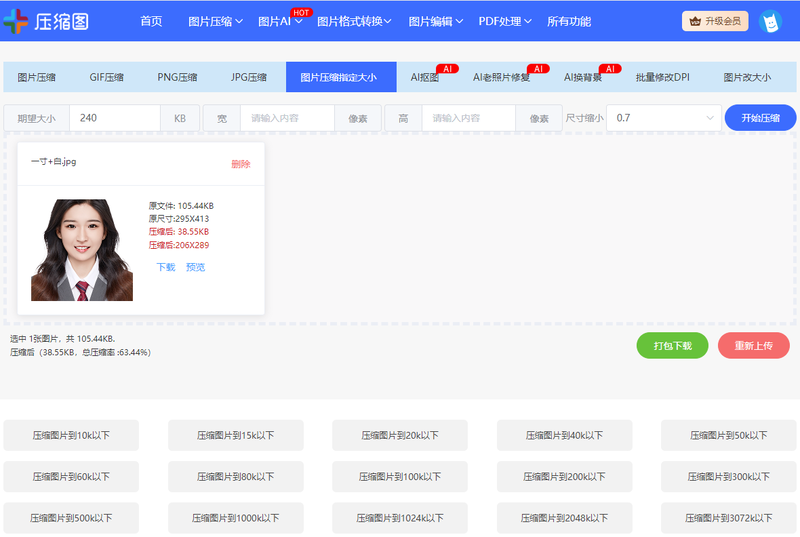Click the 期望大小 input field
800x537 pixels.
[x=114, y=118]
